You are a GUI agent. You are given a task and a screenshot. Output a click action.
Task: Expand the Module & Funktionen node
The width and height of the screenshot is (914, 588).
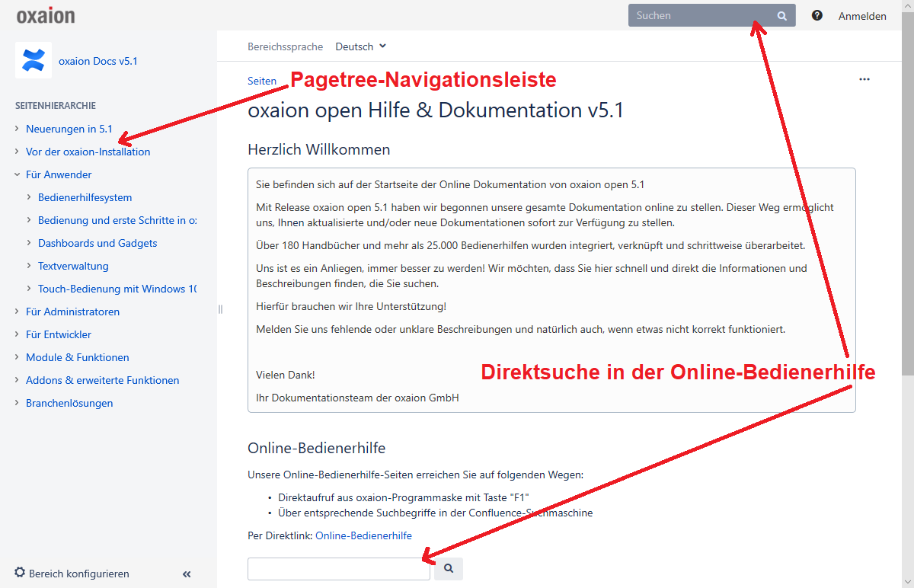(17, 357)
